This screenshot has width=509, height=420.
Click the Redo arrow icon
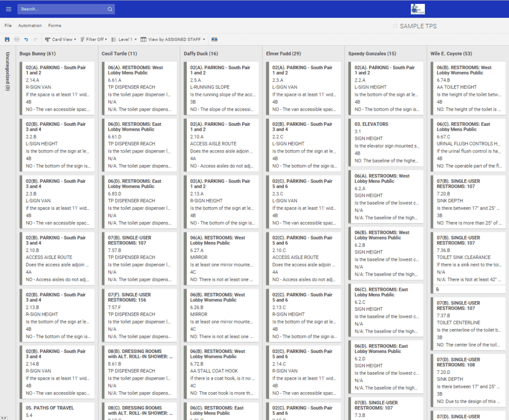35,39
